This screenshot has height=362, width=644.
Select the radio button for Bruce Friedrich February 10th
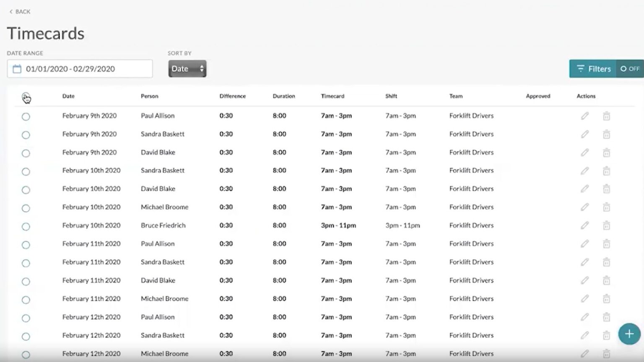click(26, 226)
